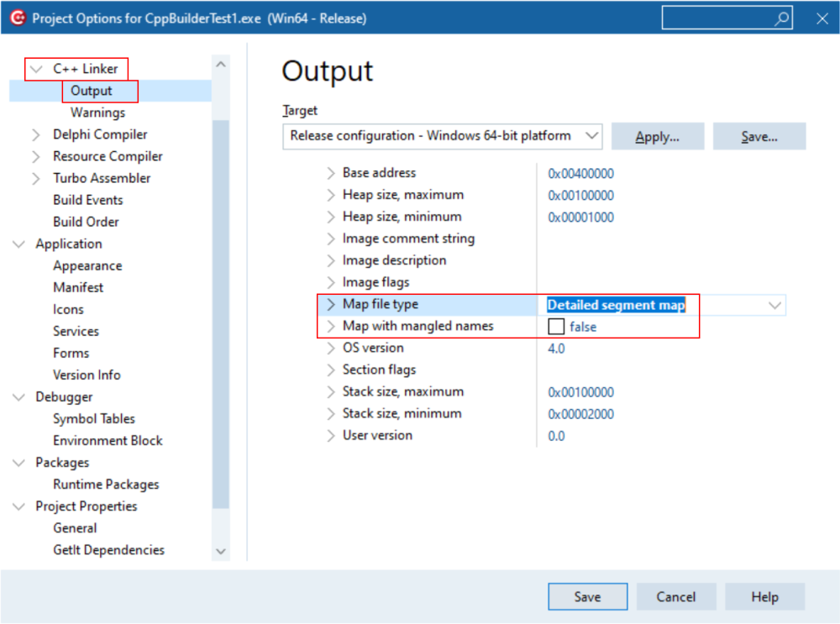Focus the search field in the title bar
Image resolution: width=840 pixels, height=624 pixels.
tap(727, 18)
